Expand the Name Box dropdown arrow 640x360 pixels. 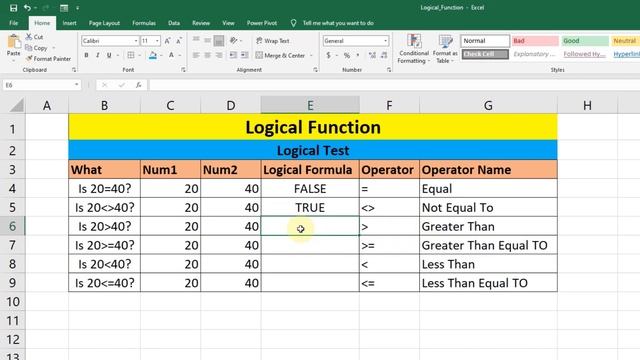[76, 85]
